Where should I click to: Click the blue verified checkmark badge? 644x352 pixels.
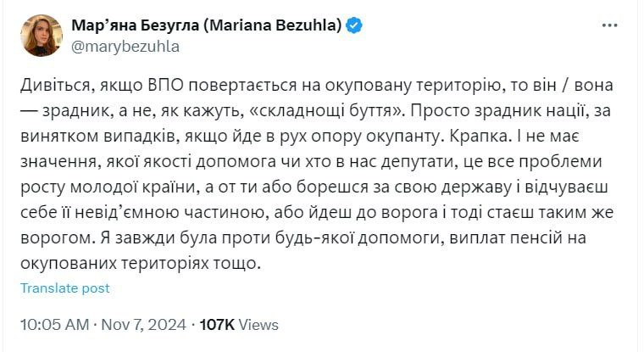(355, 25)
